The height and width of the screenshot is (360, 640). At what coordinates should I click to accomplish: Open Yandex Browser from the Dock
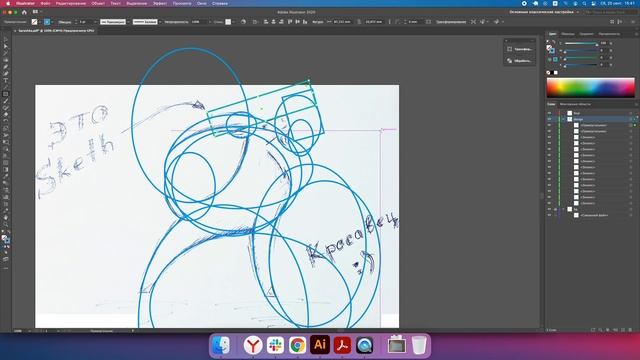(253, 345)
